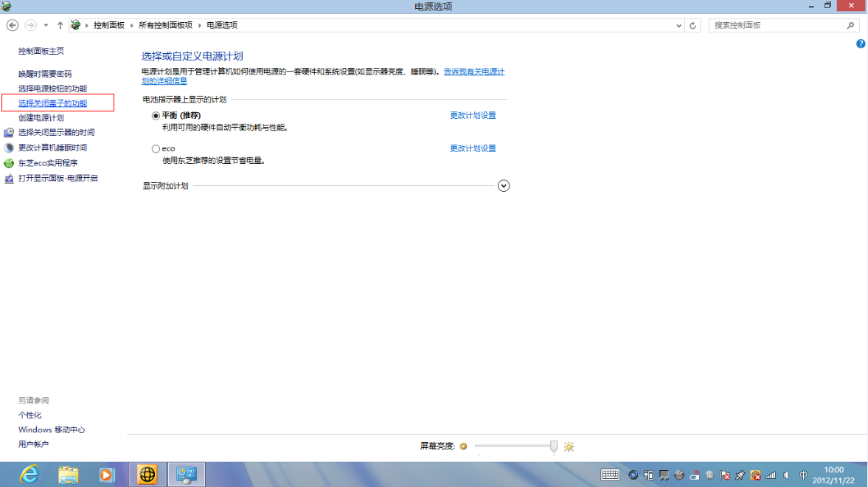Click the up-one-level arrow in navigation bar

click(60, 25)
